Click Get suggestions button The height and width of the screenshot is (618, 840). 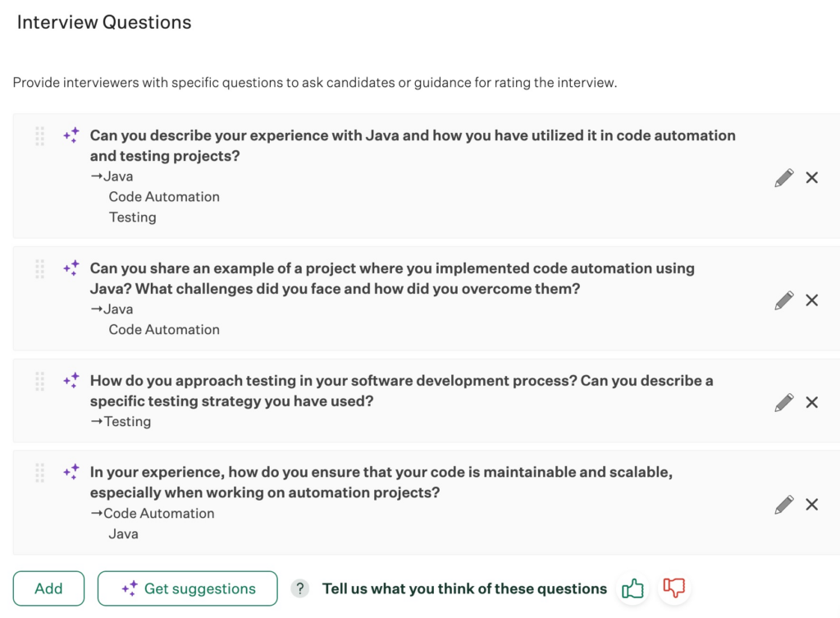188,588
